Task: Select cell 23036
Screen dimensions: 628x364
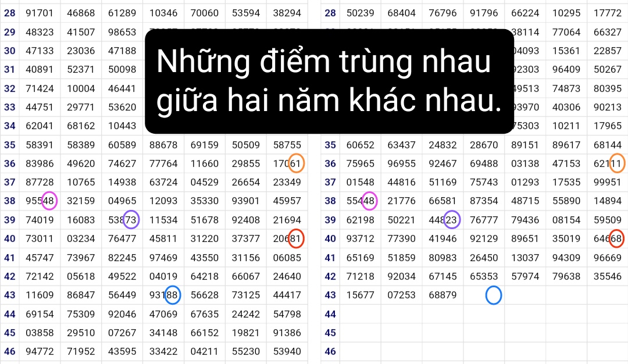Action: 81,51
